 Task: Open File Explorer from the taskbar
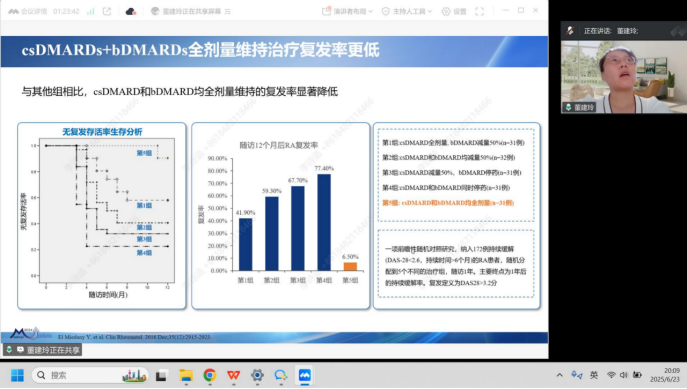[x=186, y=375]
